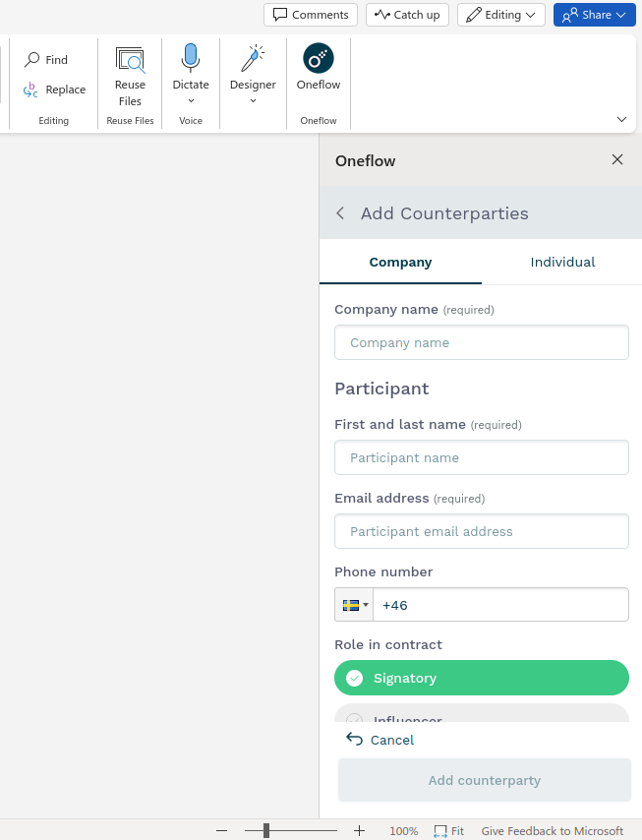Open the Designer tool
642x840 pixels.
(253, 67)
